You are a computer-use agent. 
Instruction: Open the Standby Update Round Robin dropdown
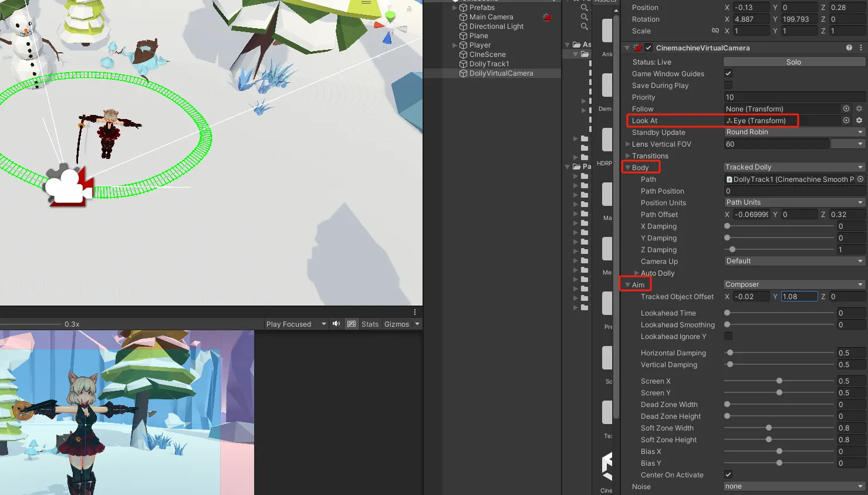tap(795, 132)
